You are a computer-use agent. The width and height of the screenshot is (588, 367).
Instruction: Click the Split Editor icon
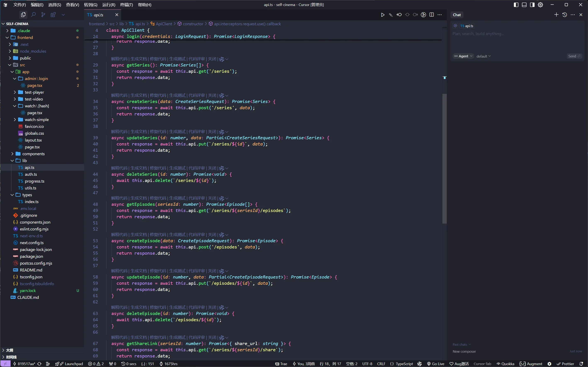click(432, 15)
